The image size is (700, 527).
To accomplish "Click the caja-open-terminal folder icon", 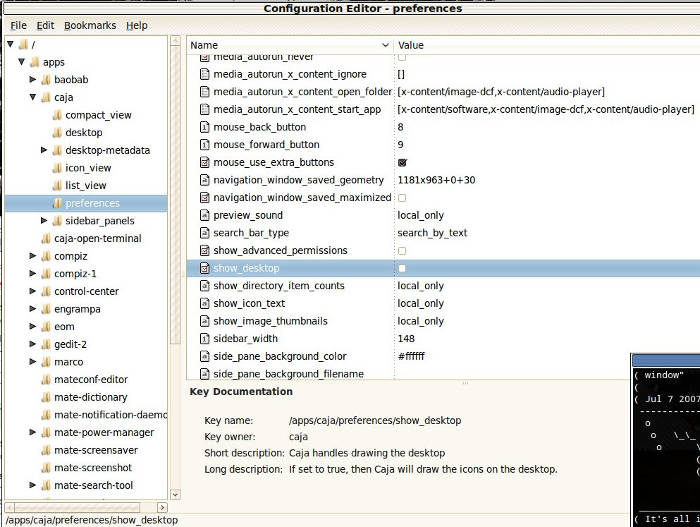I will pos(46,238).
